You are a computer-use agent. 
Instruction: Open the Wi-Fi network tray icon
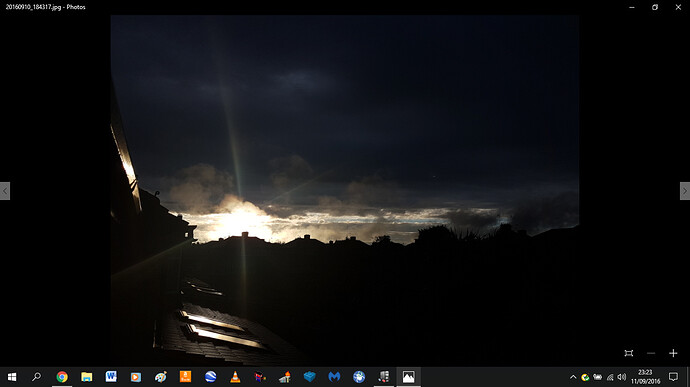(610, 377)
